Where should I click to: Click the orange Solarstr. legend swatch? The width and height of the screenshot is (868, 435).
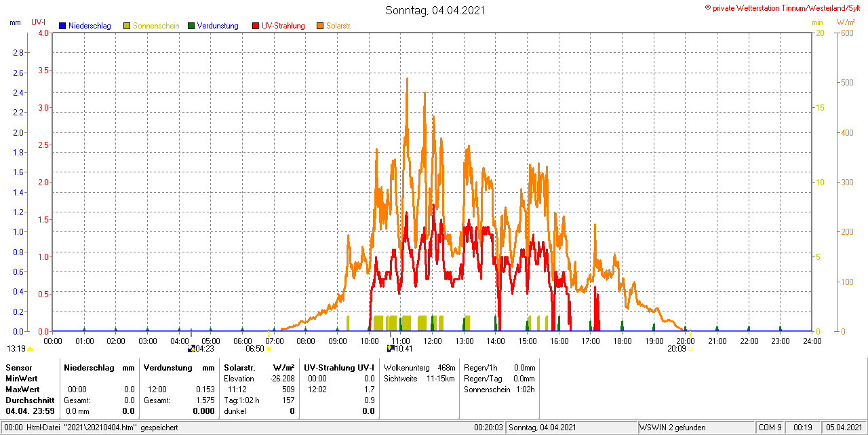[x=320, y=26]
